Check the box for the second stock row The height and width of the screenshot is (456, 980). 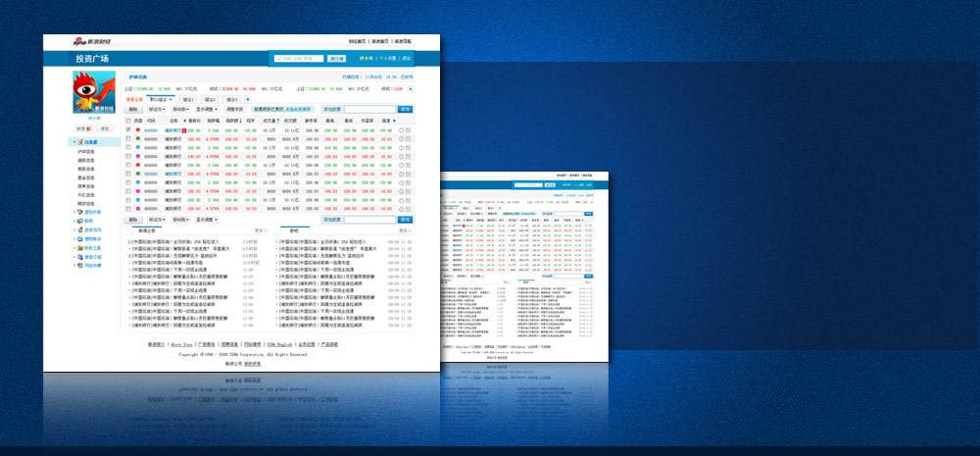[128, 138]
